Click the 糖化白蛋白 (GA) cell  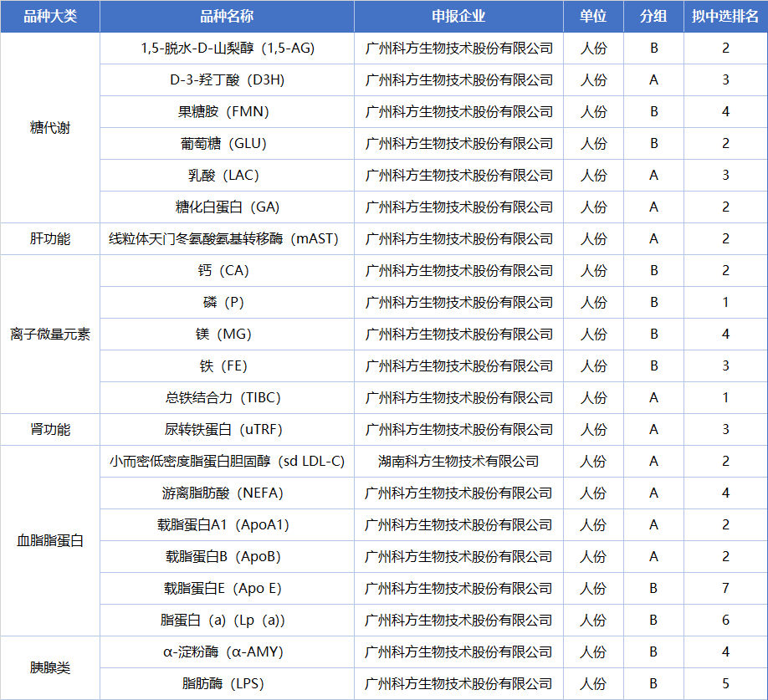(x=227, y=207)
